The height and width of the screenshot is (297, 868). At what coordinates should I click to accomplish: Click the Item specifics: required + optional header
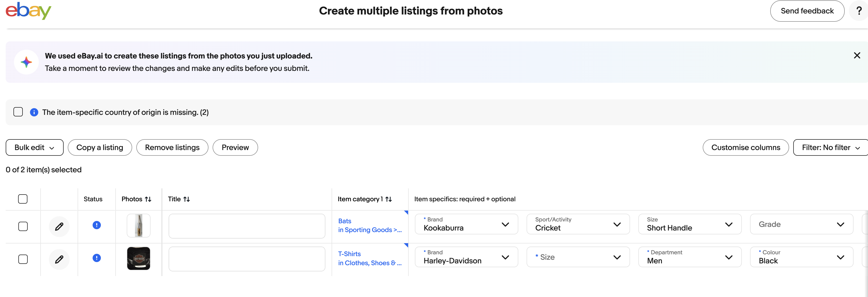[465, 199]
